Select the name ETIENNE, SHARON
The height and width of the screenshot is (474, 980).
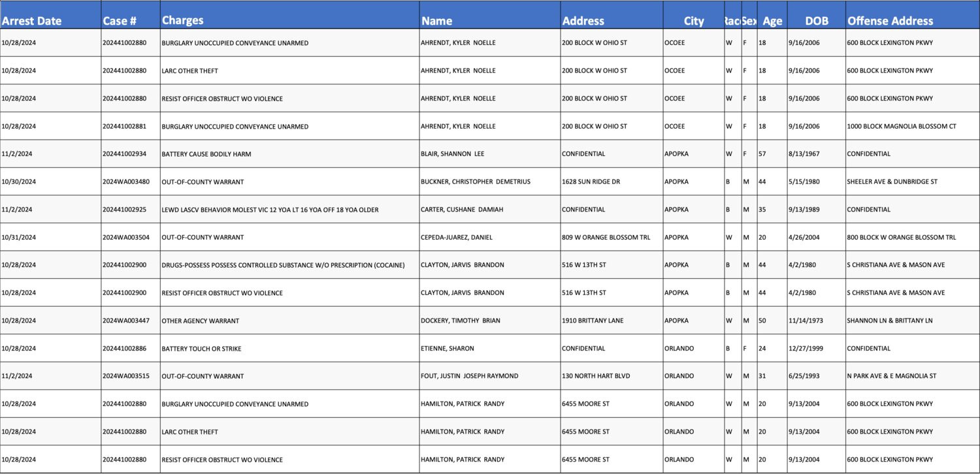tap(490, 348)
